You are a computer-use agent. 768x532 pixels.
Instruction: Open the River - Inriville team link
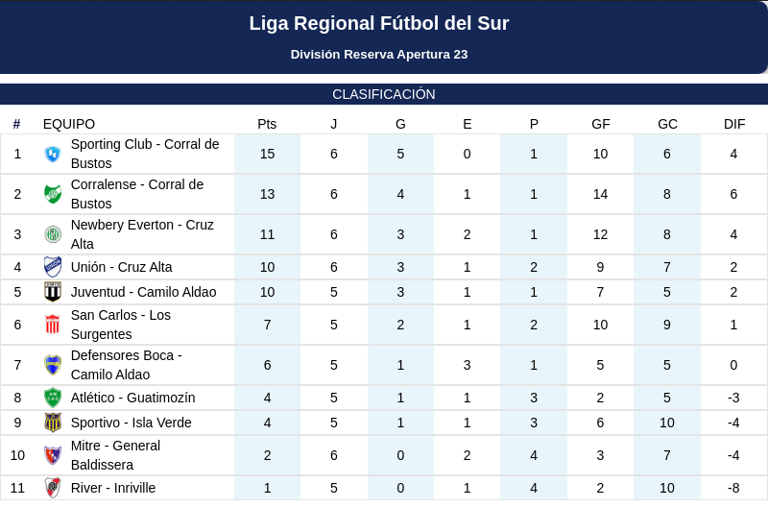[113, 488]
